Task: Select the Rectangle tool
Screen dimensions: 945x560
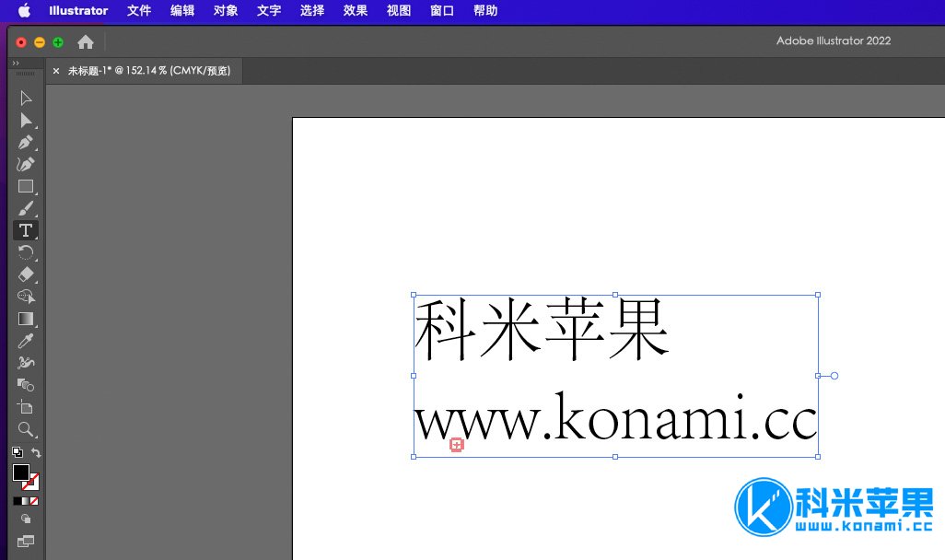Action: tap(25, 186)
